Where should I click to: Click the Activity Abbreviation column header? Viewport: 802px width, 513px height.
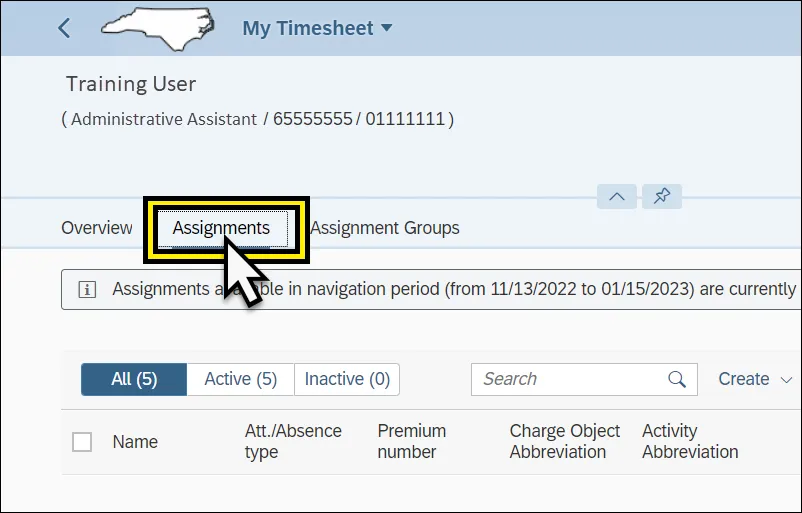690,441
